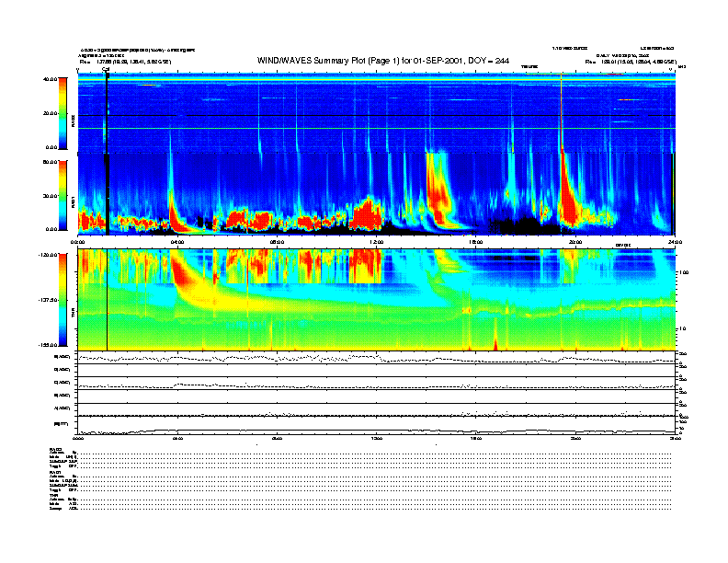
Task: Click the 30.00 label on RAD1 scale
Action: [x=50, y=196]
